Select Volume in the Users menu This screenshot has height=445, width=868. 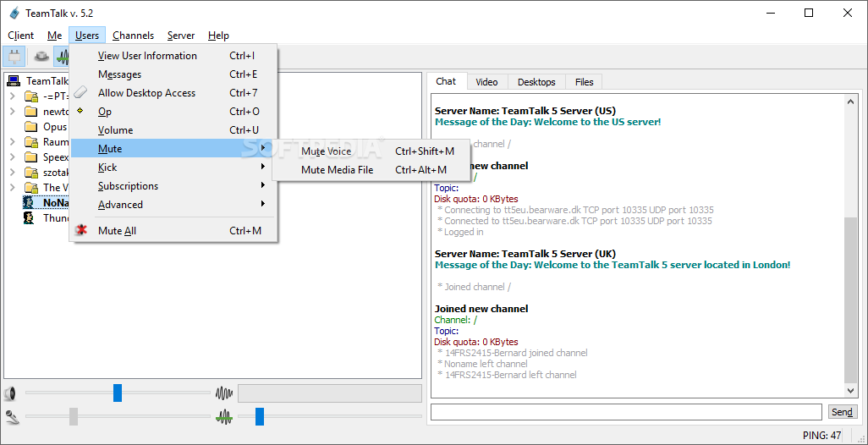[173, 130]
